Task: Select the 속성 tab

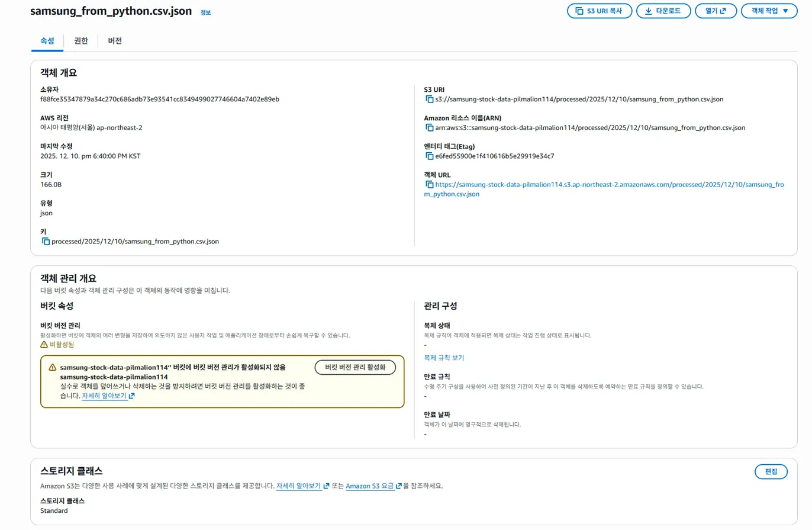Action: pos(47,41)
